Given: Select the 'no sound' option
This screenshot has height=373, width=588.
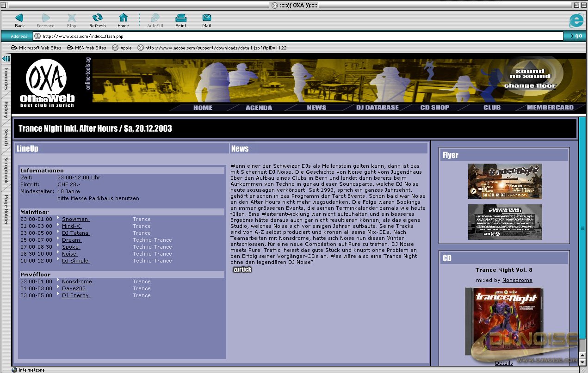Looking at the screenshot, I should [x=530, y=76].
